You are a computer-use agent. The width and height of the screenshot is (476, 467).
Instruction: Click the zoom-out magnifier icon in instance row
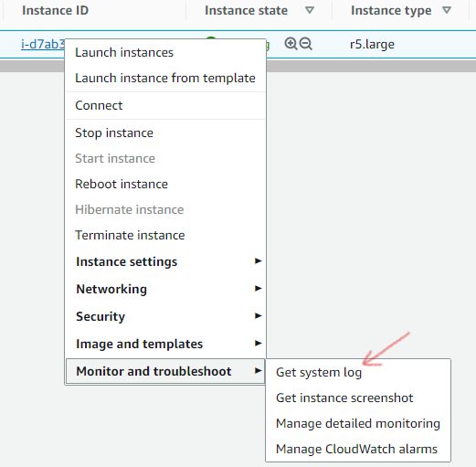pos(305,44)
